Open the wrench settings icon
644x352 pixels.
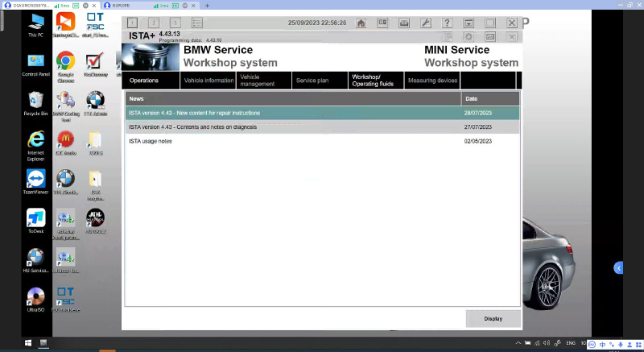[426, 23]
